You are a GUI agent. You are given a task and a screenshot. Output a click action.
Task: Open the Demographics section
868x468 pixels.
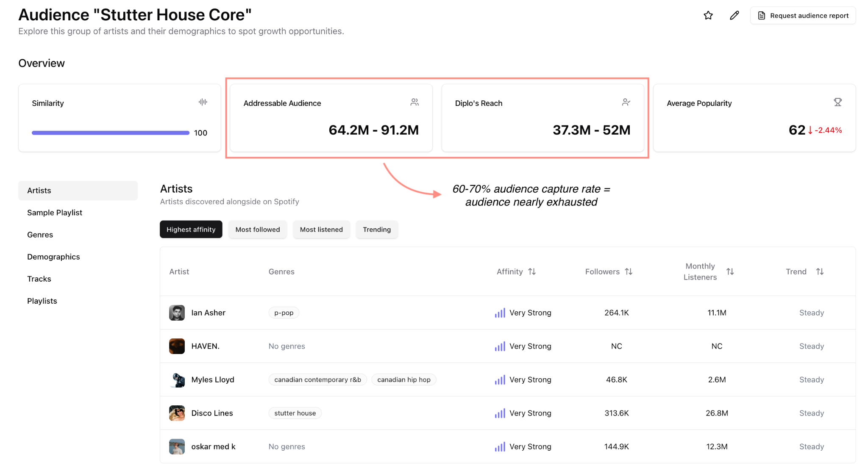pos(53,257)
